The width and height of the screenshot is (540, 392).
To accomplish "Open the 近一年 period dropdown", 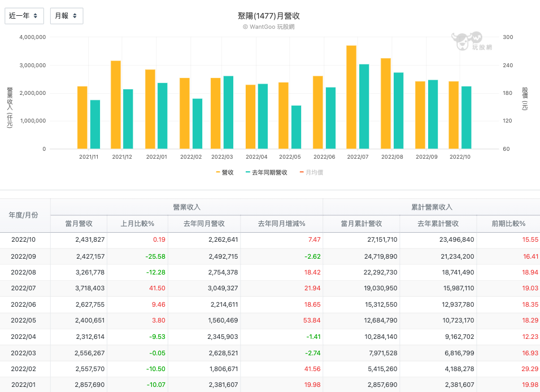I will [24, 16].
